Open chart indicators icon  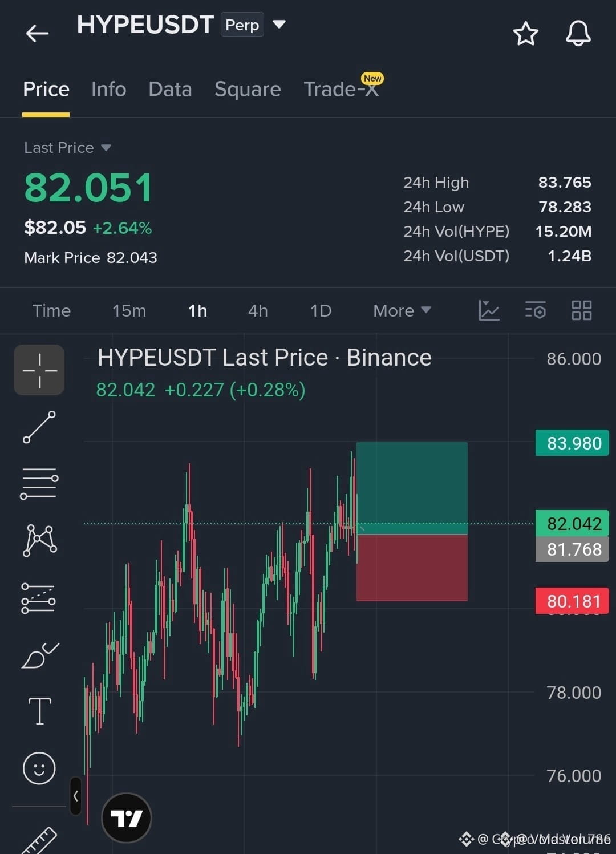[x=489, y=310]
